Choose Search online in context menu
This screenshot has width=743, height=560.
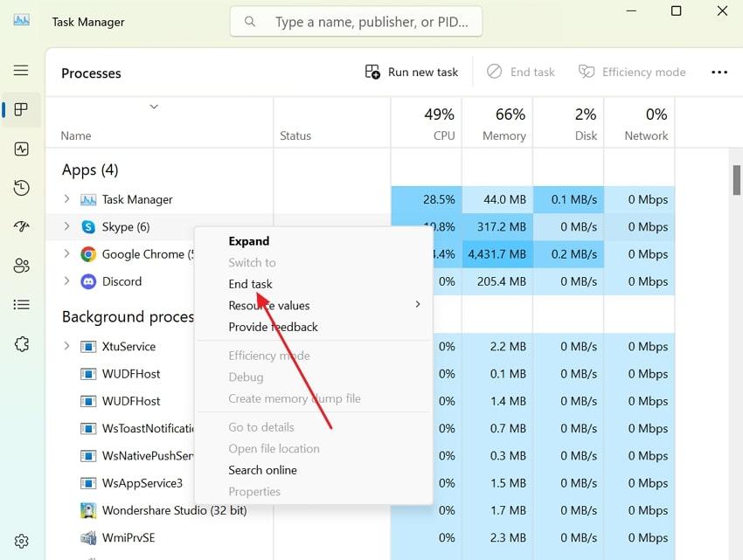pyautogui.click(x=262, y=470)
